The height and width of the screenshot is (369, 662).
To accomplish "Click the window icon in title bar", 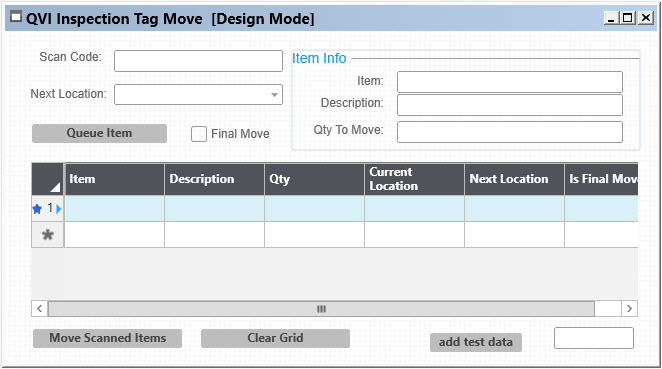I will (16, 17).
